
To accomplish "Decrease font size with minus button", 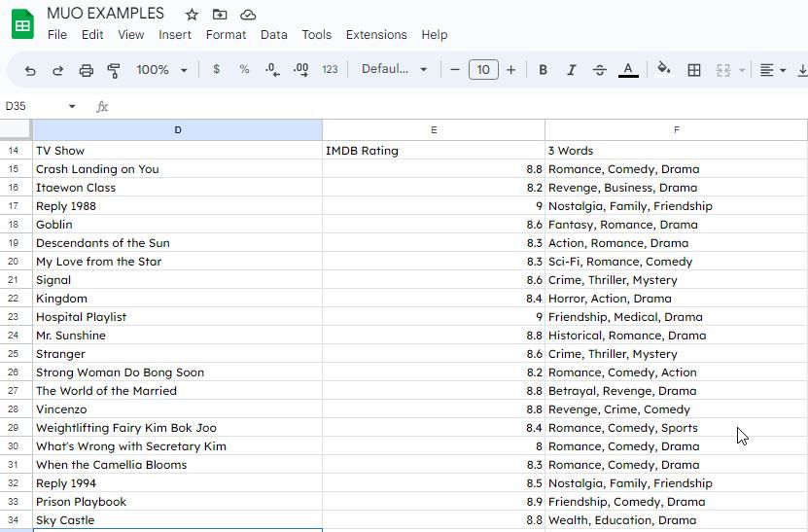I will tap(454, 70).
